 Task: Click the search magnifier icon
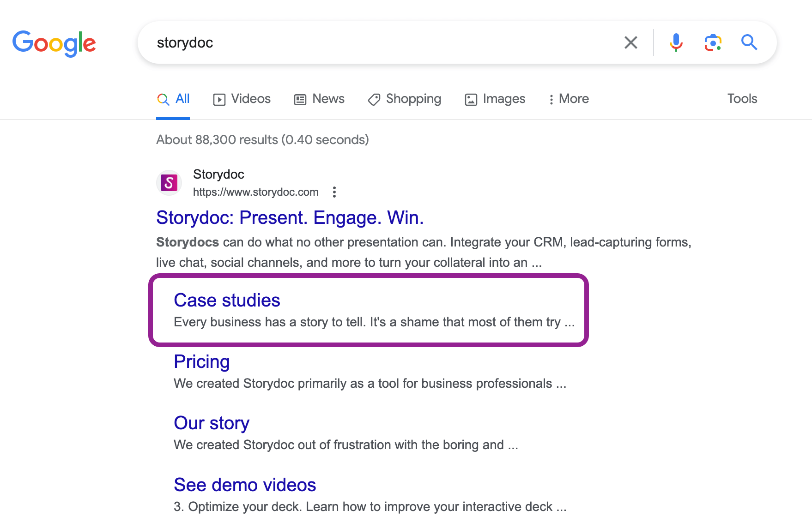[749, 42]
